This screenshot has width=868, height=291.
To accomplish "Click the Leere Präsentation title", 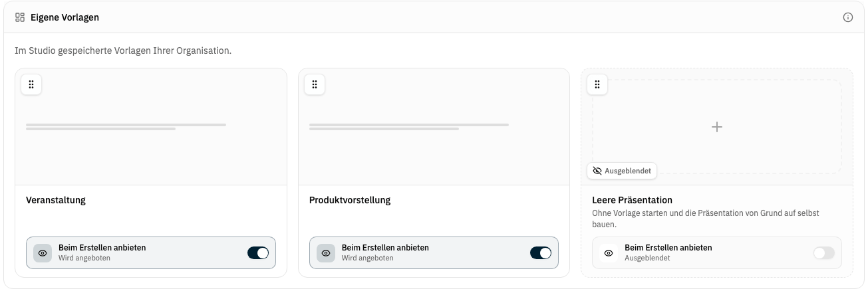I will coord(632,200).
